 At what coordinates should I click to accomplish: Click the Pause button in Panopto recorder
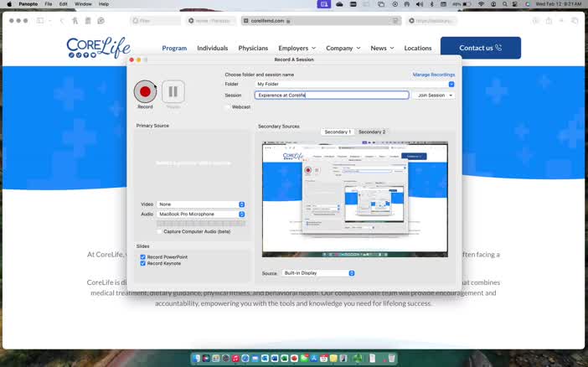point(173,91)
